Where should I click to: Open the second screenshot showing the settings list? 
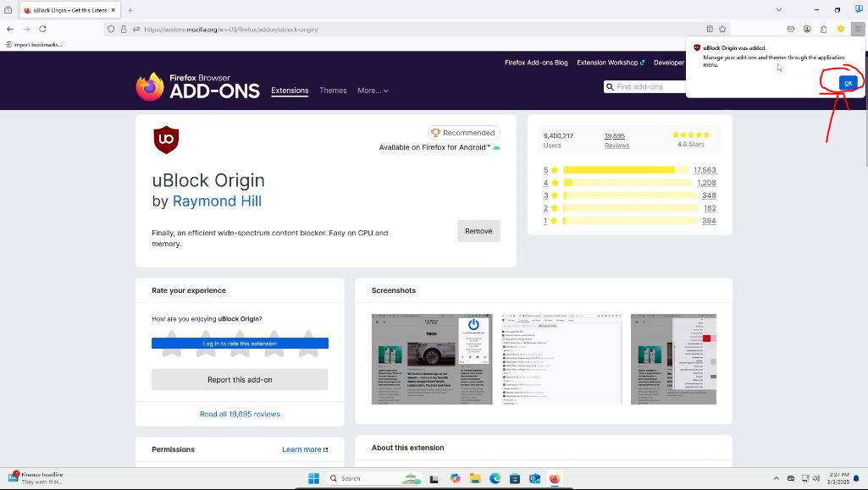[561, 359]
